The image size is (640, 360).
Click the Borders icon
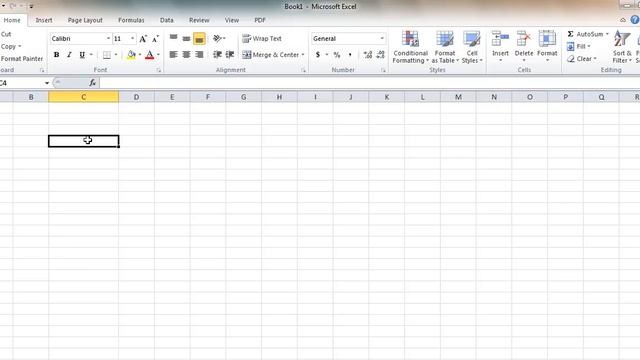point(107,55)
